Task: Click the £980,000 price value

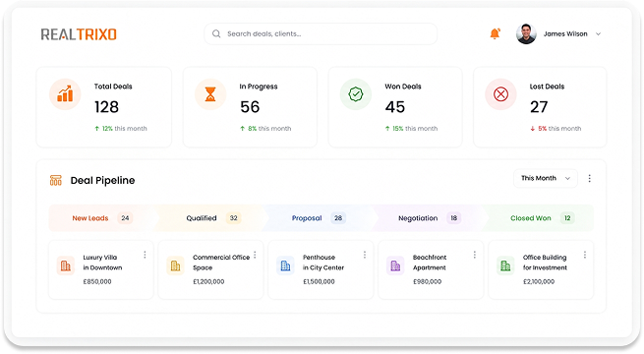Action: (x=427, y=281)
